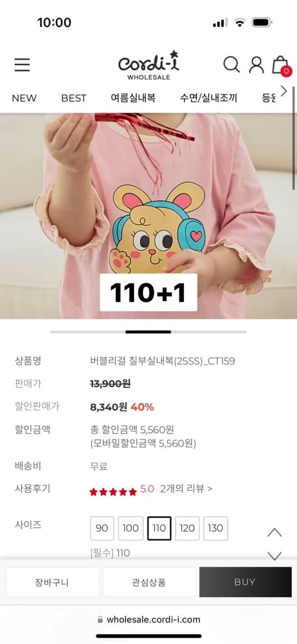Open the 여름실내복 category tab
Screen dimensions: 297x644
(x=133, y=98)
